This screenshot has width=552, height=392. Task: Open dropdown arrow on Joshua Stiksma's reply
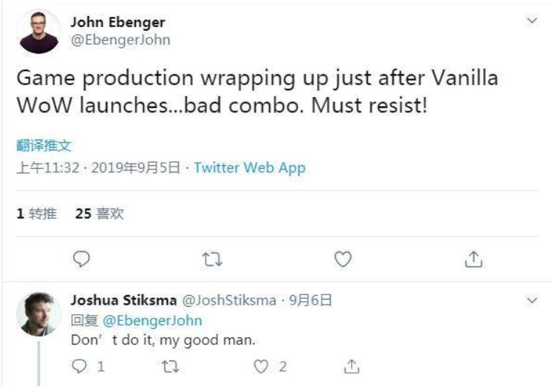[533, 300]
